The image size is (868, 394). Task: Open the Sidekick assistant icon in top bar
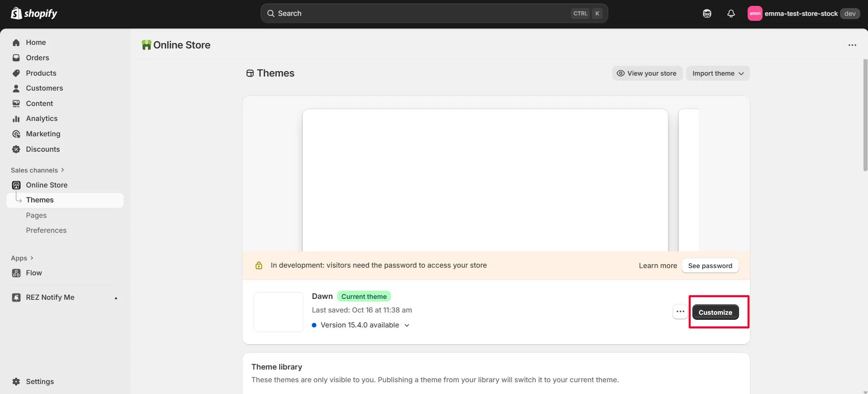[707, 14]
